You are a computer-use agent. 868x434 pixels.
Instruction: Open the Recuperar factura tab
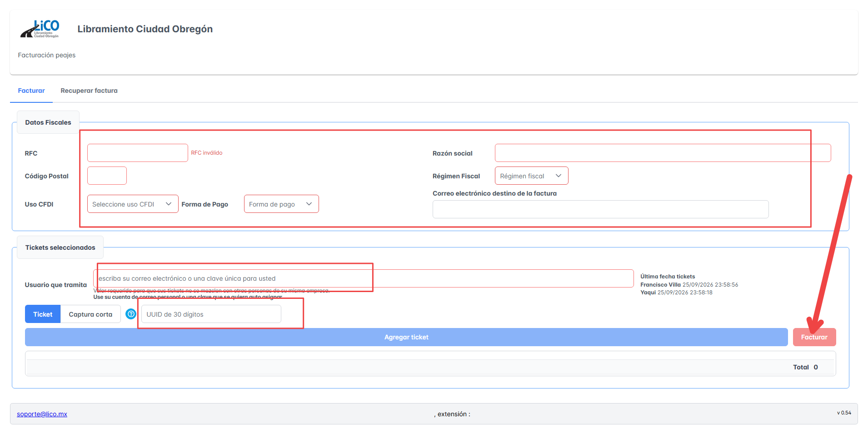click(89, 91)
